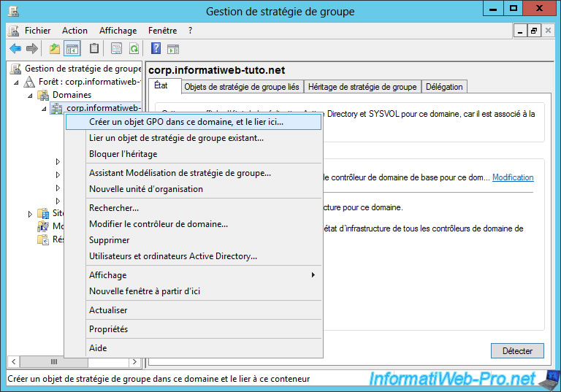
Task: Choose Rechercher... in context menu
Action: coord(194,208)
